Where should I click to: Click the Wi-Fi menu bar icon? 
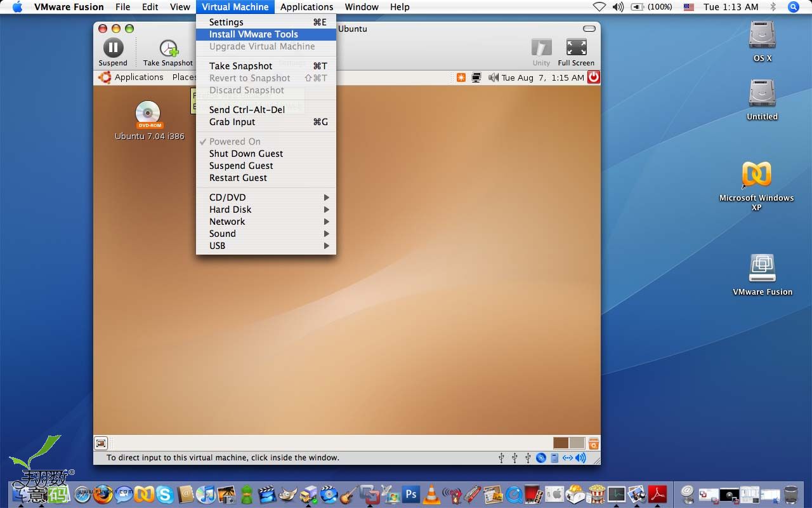pos(599,7)
